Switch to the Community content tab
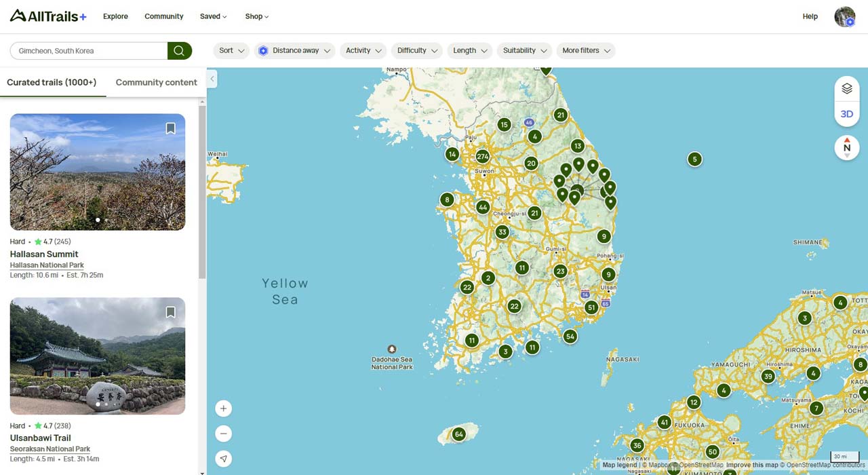The width and height of the screenshot is (868, 475). pyautogui.click(x=157, y=82)
